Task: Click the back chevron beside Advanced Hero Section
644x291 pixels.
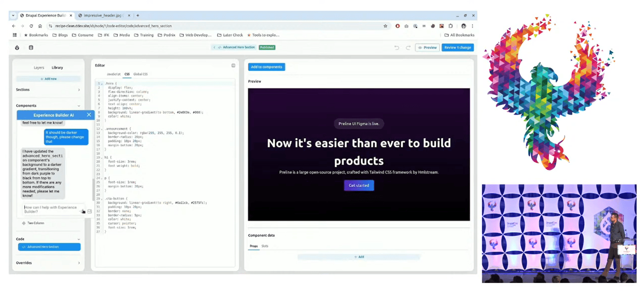Action: [214, 47]
